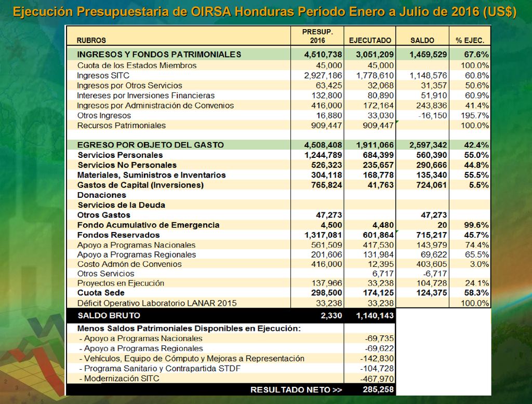The width and height of the screenshot is (532, 404).
Task: Click 'Déficit Operativo Laboratorio LANAR 2015' label
Action: [157, 303]
